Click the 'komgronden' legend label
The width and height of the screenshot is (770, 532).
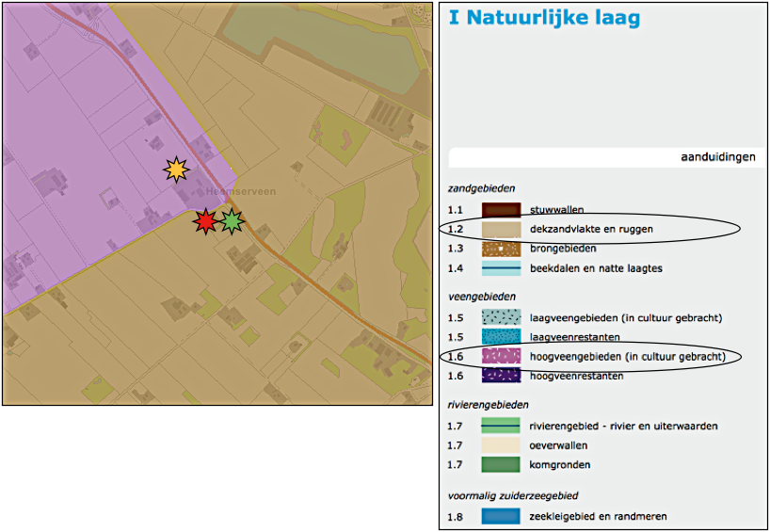[560, 465]
